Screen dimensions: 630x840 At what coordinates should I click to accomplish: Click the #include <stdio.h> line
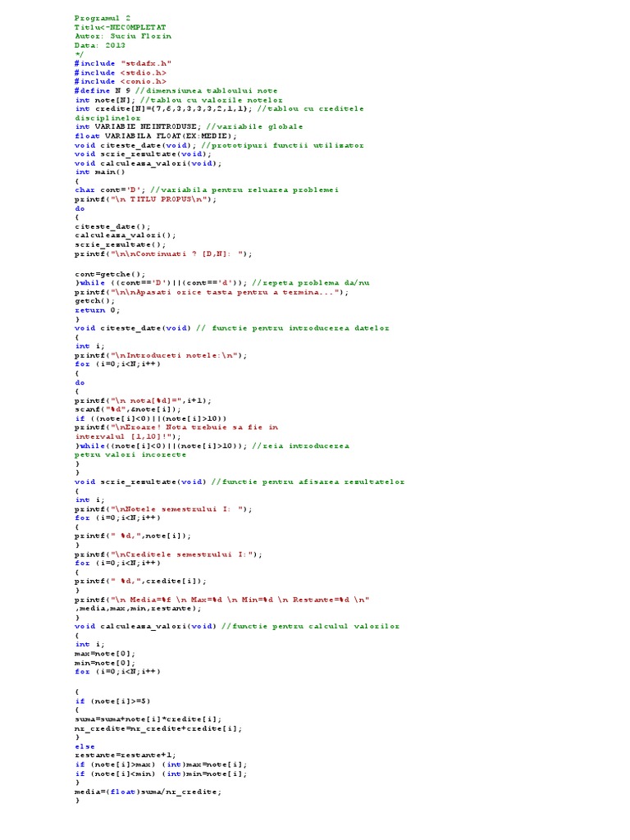[x=120, y=73]
